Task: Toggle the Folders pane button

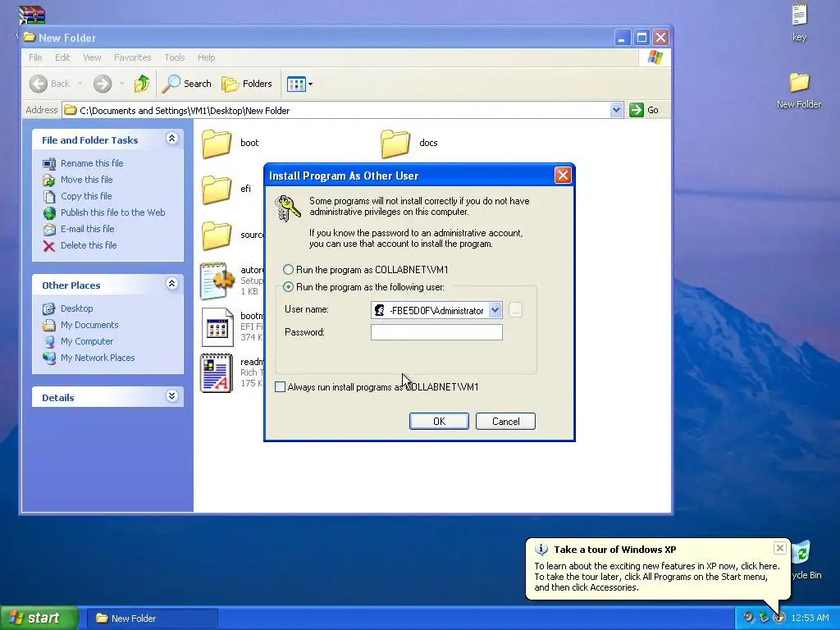Action: [247, 84]
